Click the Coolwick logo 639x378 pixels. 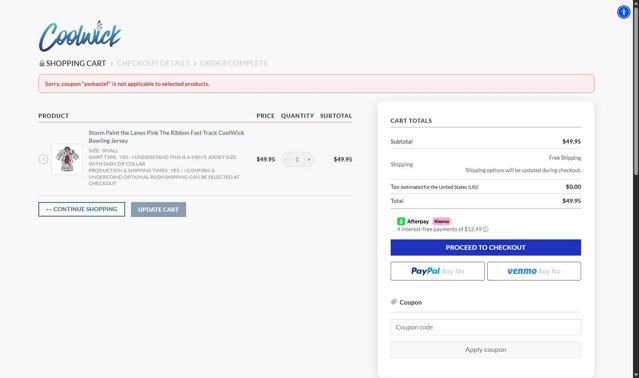pos(80,36)
